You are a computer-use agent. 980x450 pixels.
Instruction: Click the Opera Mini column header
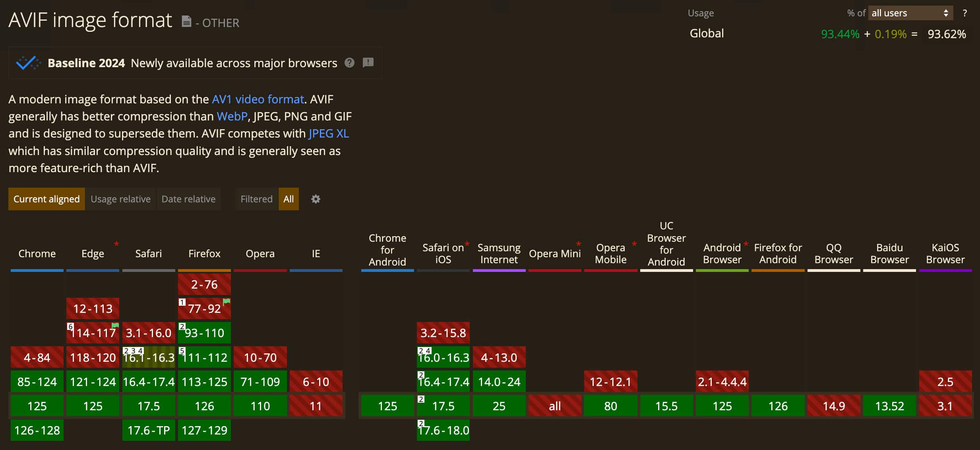coord(555,254)
